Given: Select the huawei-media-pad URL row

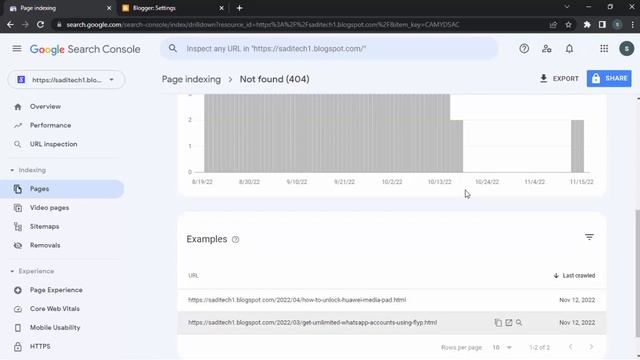Looking at the screenshot, I should coord(392,300).
